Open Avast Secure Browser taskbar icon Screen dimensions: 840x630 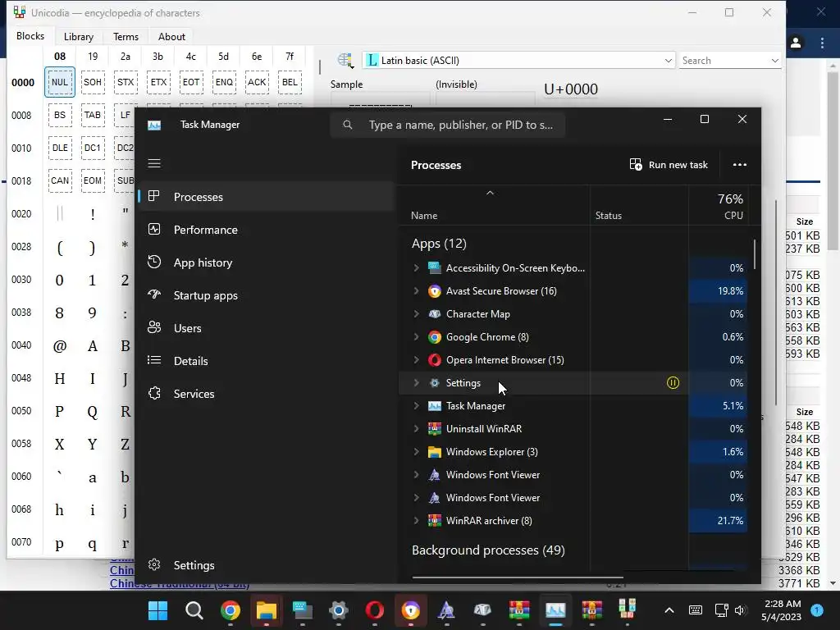[x=411, y=610]
